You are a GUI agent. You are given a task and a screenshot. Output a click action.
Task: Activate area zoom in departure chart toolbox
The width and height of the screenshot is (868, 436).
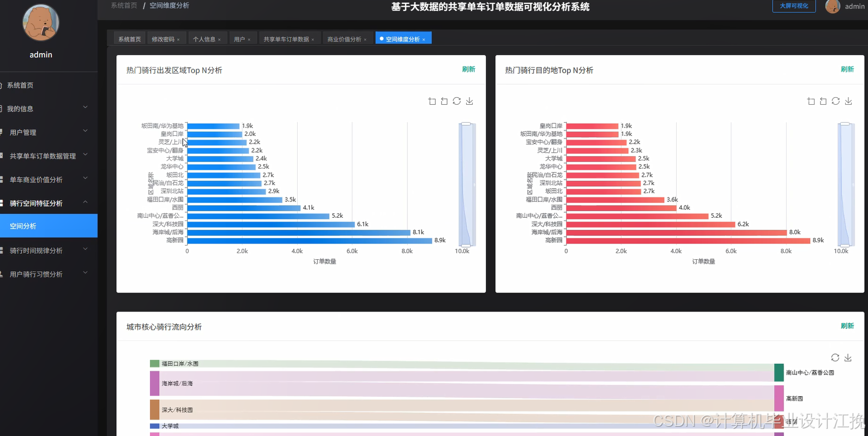pyautogui.click(x=432, y=101)
